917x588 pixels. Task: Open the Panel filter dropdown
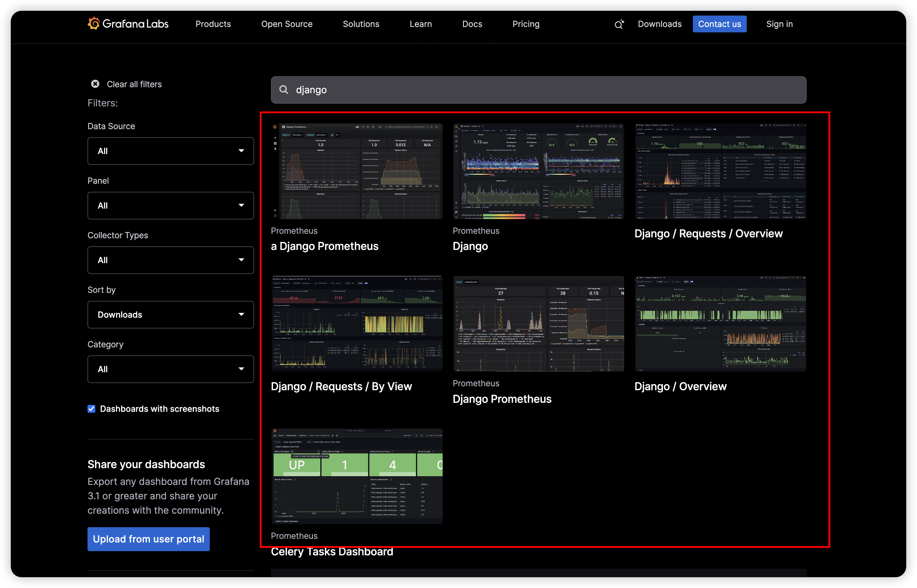(x=171, y=206)
